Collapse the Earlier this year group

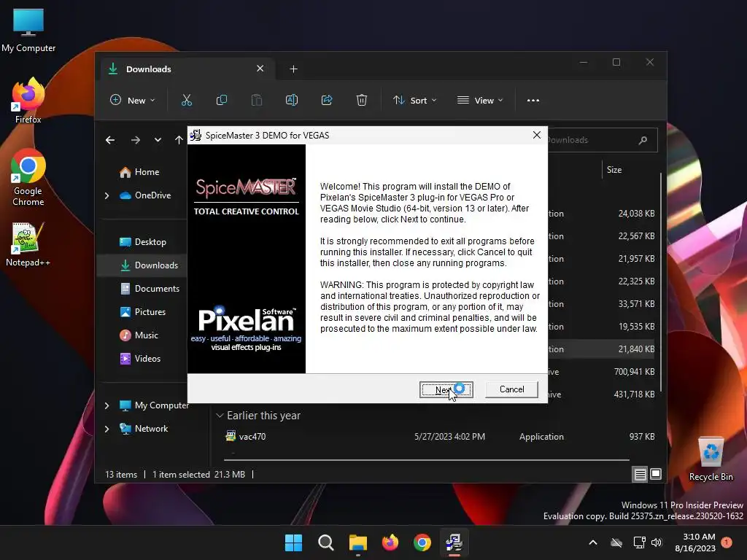pos(220,416)
